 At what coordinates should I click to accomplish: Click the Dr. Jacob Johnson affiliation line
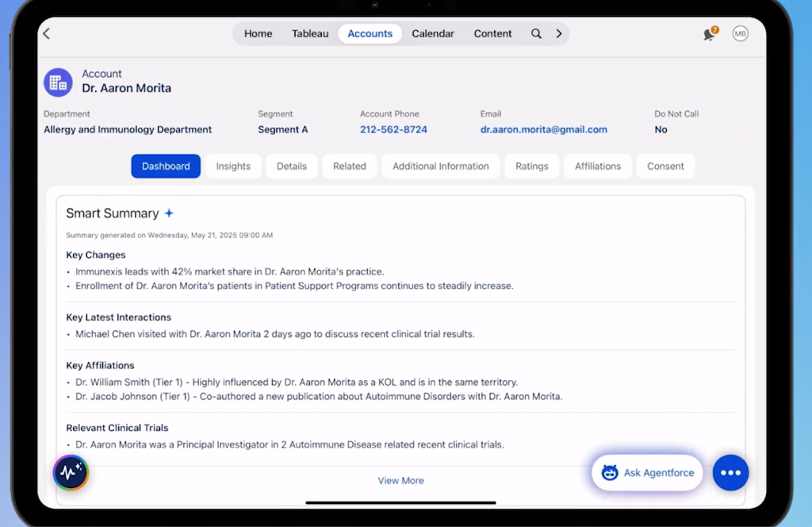(x=319, y=396)
